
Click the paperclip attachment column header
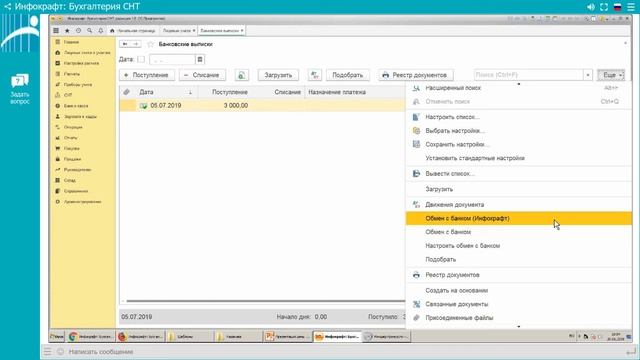[x=127, y=92]
